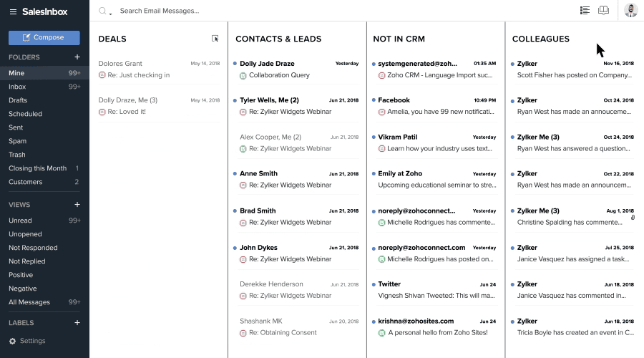
Task: Click the green sentiment icon on Collaboration Query
Action: click(243, 76)
